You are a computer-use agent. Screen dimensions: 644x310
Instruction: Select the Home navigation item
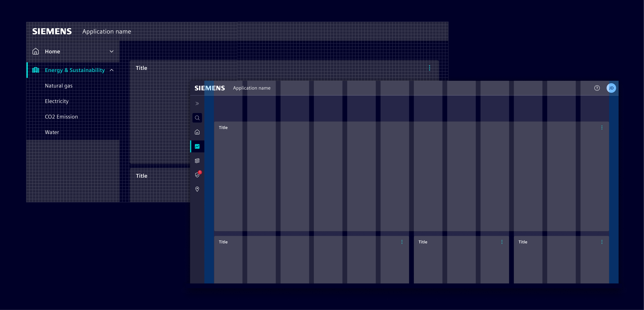tap(73, 51)
